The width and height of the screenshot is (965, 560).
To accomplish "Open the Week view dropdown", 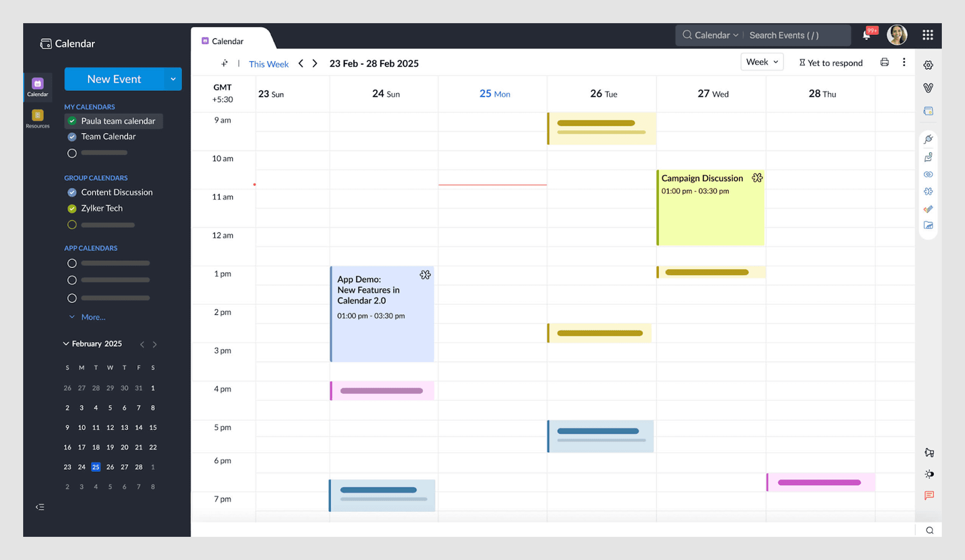I will coord(762,62).
